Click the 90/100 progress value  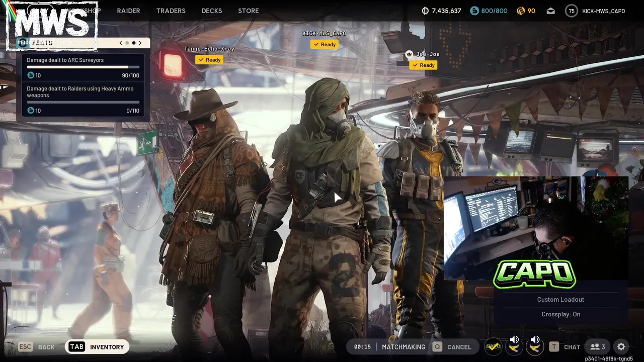(x=130, y=75)
